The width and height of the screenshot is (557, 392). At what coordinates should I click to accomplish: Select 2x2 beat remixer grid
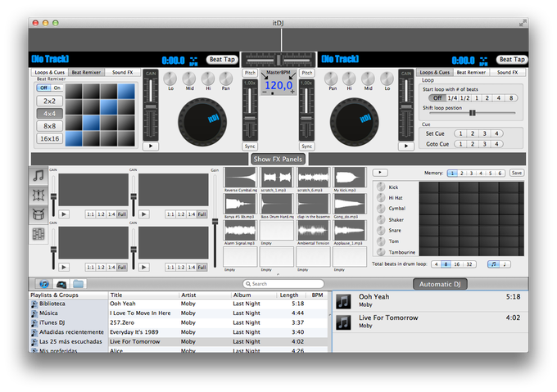pyautogui.click(x=49, y=101)
